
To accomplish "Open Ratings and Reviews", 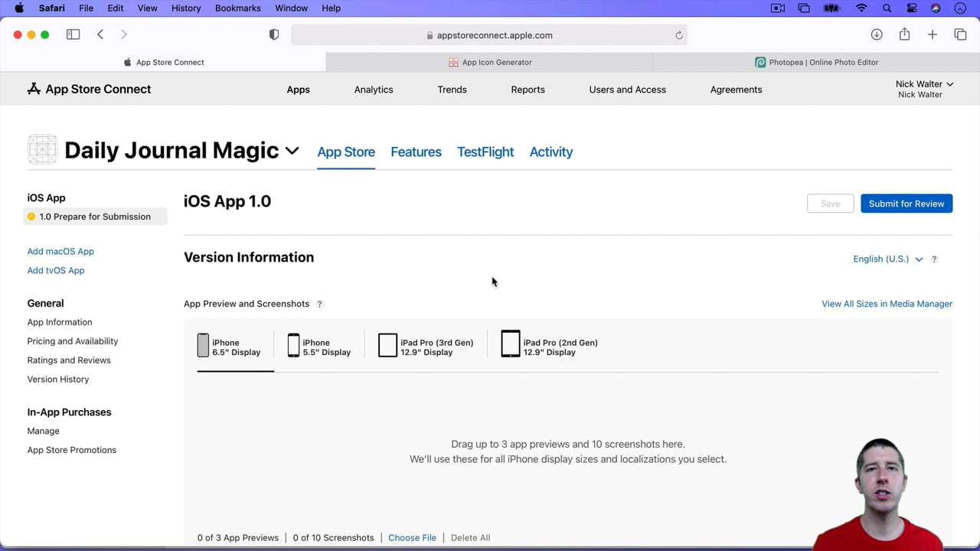I will [69, 360].
